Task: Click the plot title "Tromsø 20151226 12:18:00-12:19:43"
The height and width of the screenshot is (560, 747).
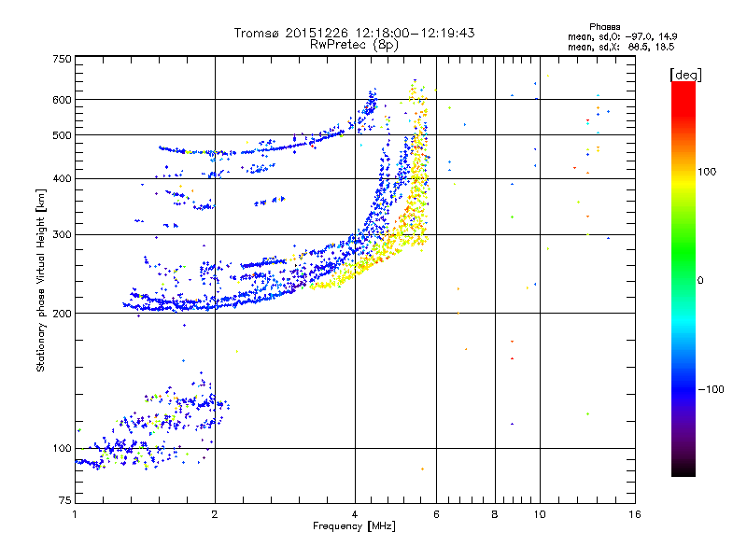Action: pyautogui.click(x=354, y=33)
